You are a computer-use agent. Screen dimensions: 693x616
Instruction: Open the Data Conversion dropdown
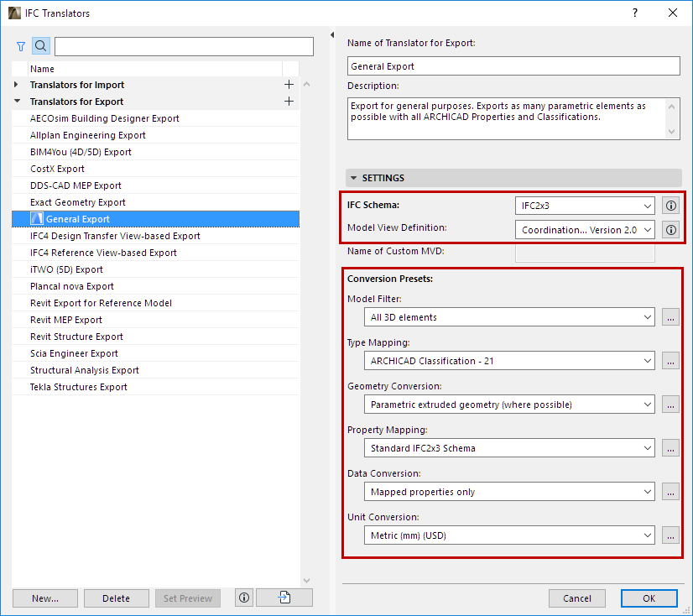[x=509, y=492]
